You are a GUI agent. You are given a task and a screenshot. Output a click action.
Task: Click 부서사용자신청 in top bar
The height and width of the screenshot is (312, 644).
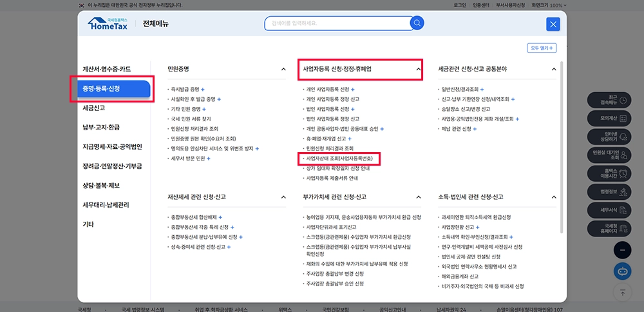[511, 5]
